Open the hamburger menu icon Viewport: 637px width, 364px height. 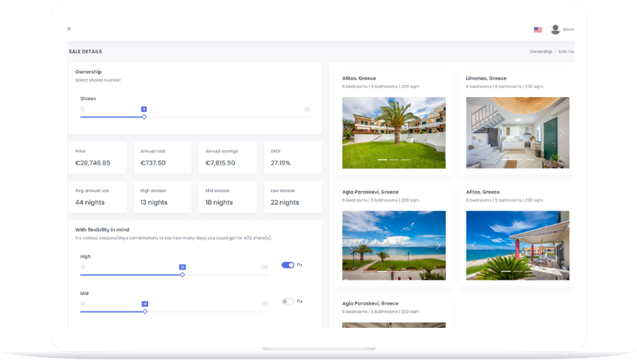click(69, 29)
